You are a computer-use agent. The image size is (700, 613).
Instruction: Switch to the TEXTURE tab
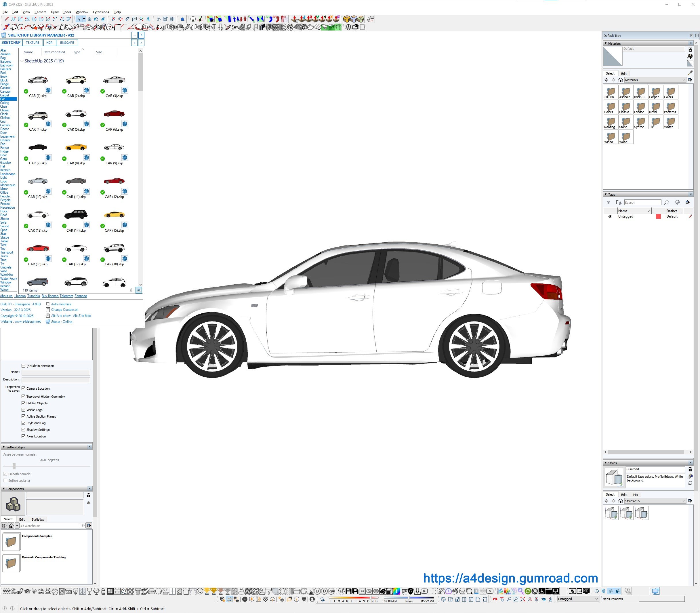33,43
